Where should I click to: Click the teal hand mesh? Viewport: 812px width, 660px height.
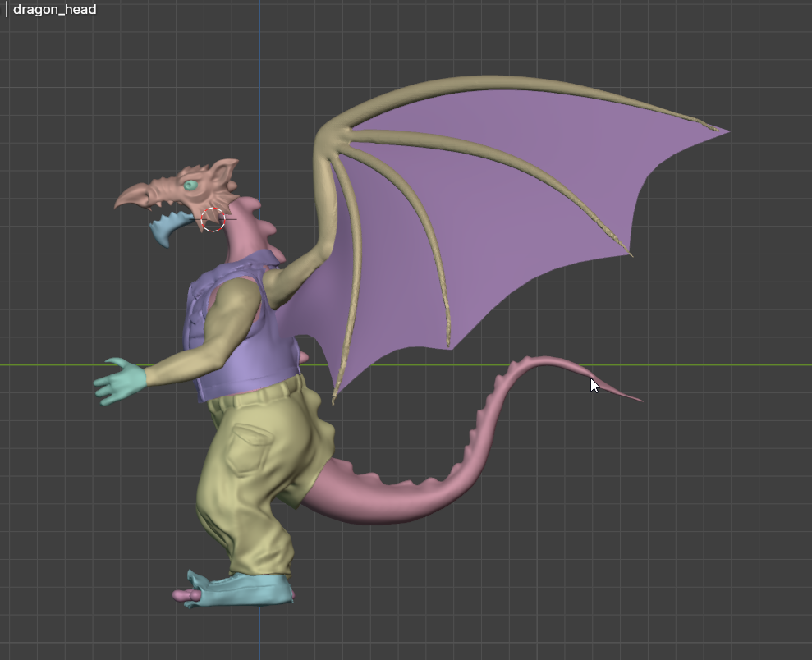(122, 380)
